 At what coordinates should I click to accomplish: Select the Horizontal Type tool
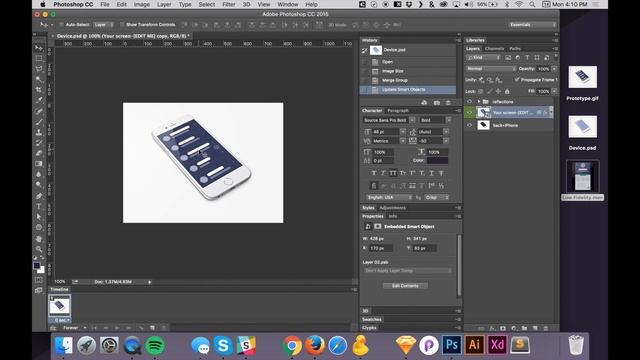pos(39,207)
